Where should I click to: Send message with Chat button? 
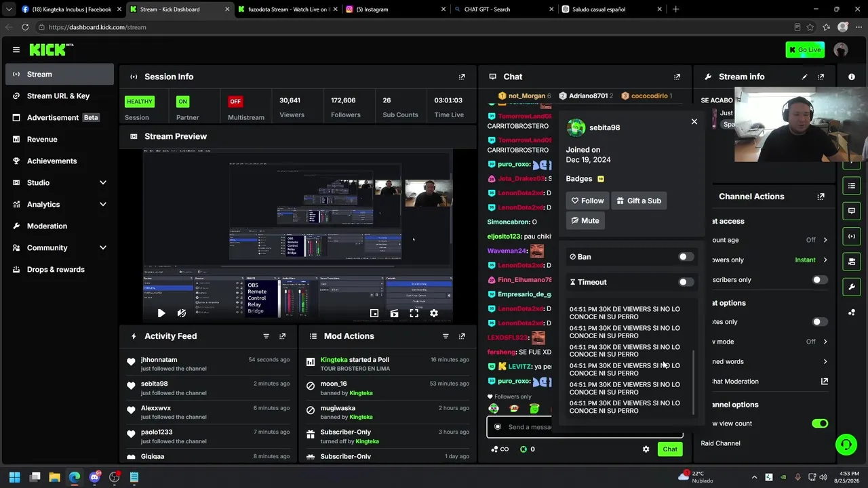(x=670, y=449)
